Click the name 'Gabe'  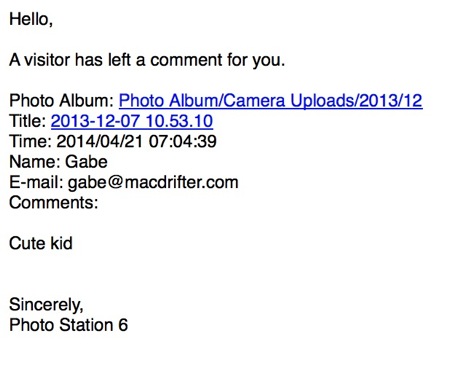pyautogui.click(x=86, y=162)
